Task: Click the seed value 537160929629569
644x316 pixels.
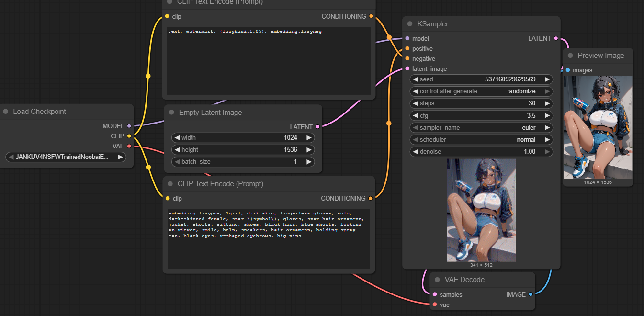Action: tap(510, 79)
